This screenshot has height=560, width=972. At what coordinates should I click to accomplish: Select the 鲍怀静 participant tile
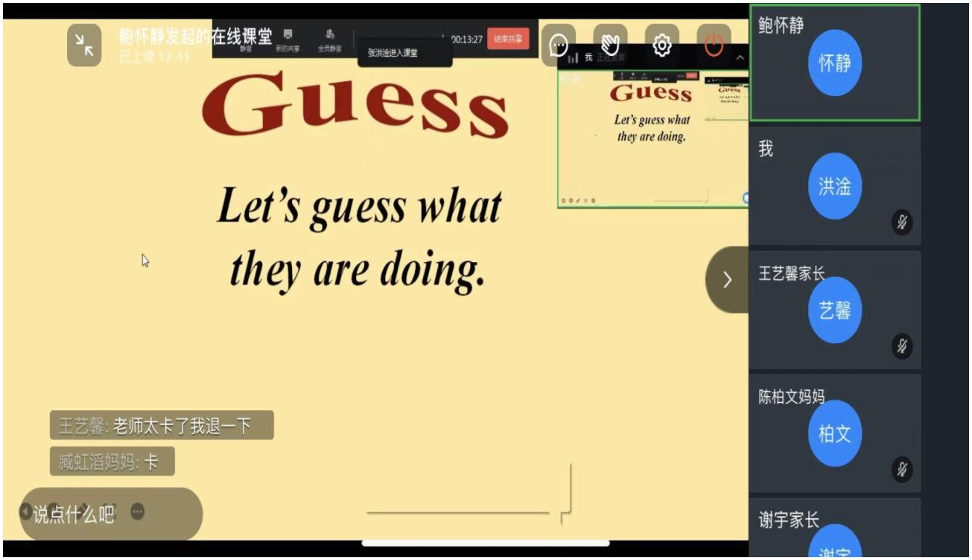pos(834,63)
